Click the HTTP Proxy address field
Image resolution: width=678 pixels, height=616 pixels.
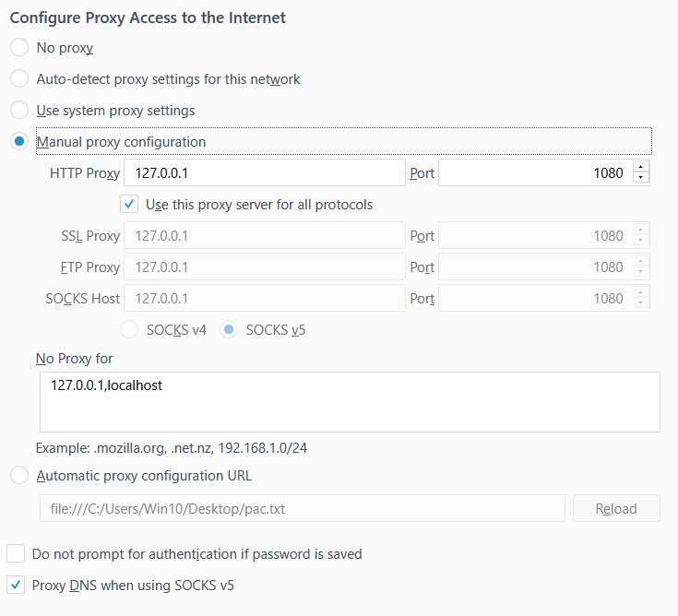click(265, 173)
